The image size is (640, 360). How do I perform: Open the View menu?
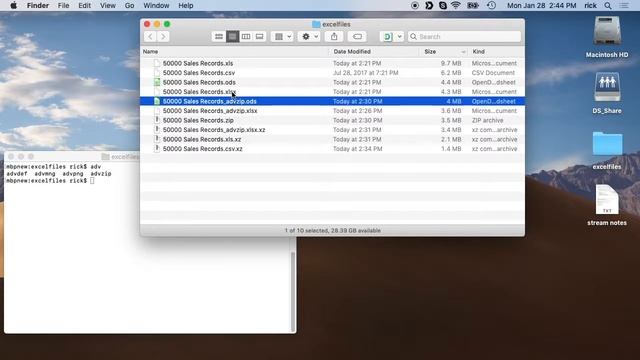(108, 6)
